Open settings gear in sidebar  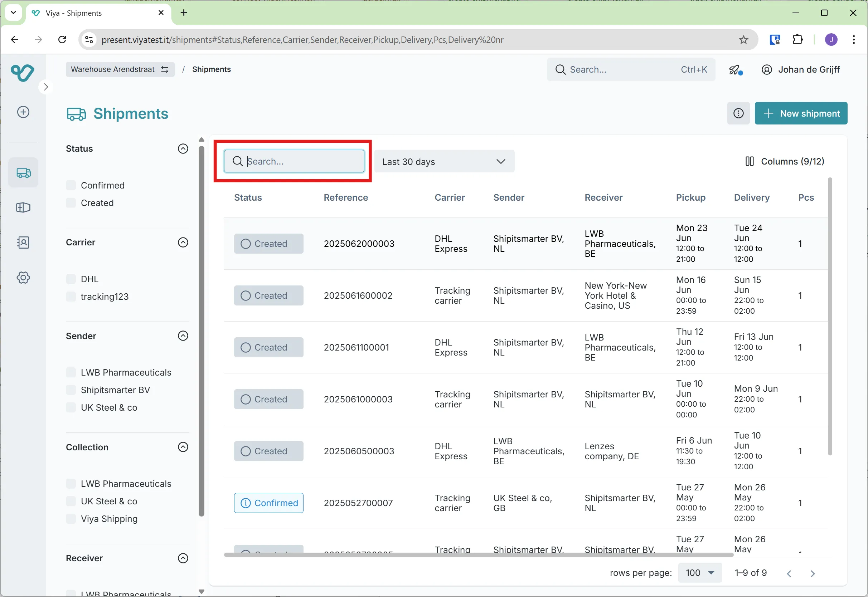[x=23, y=278]
